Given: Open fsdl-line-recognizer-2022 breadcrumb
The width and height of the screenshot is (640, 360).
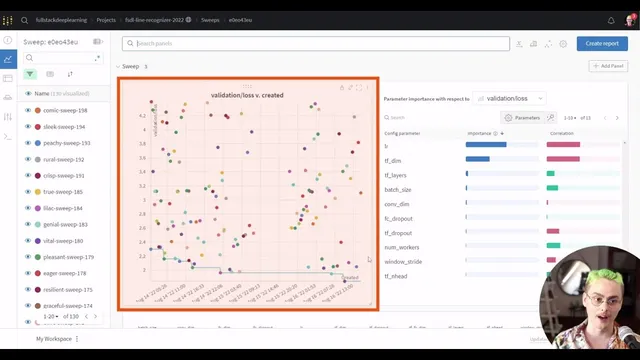Looking at the screenshot, I should (x=154, y=20).
